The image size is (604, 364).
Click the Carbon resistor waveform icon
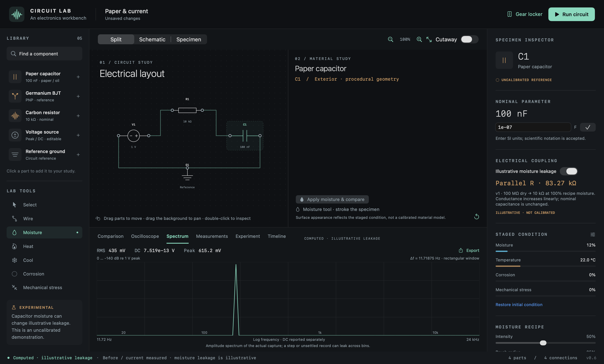pos(15,116)
